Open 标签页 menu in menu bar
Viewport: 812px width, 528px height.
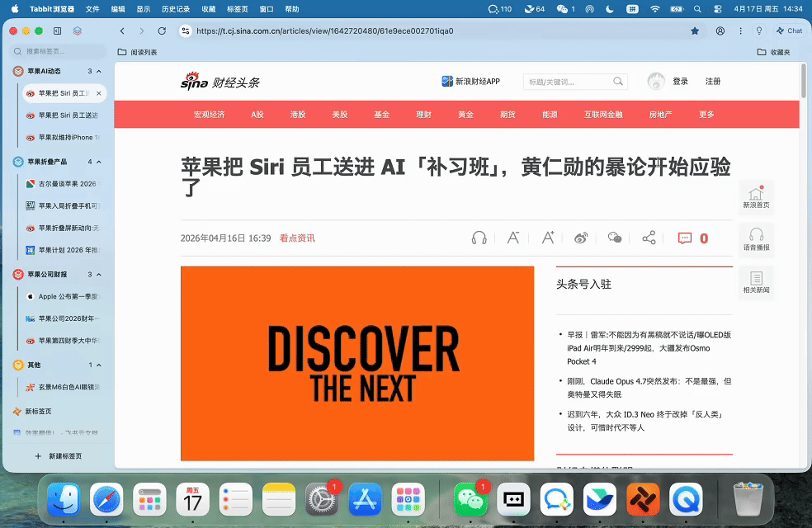(237, 9)
